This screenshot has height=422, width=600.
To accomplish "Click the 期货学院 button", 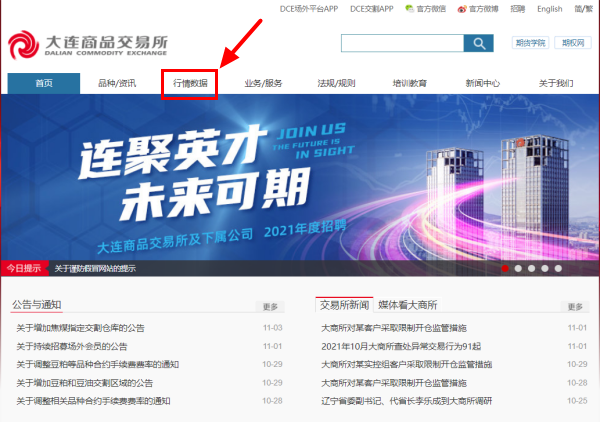I will tap(529, 43).
